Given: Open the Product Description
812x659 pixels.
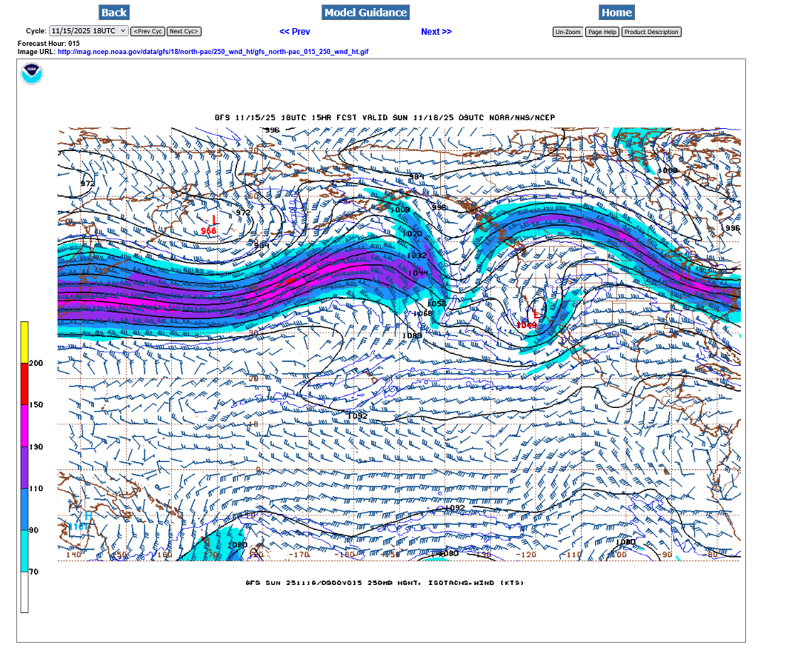Looking at the screenshot, I should click(650, 32).
